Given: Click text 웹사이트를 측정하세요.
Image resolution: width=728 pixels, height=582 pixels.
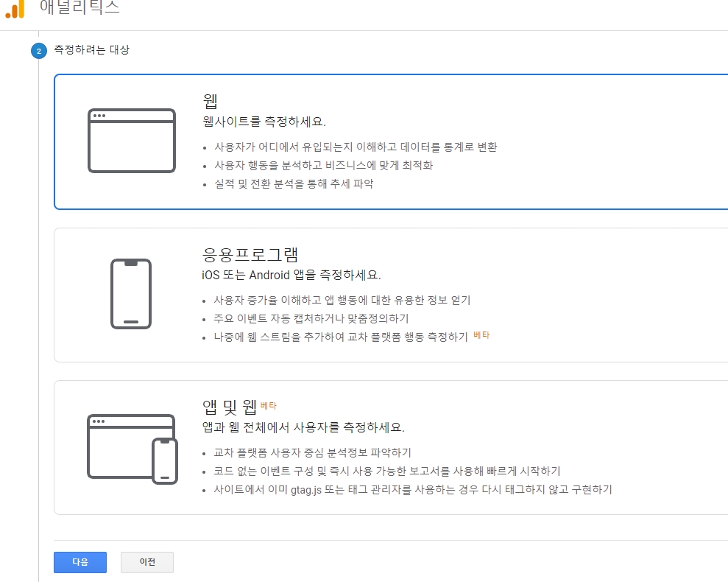Looking at the screenshot, I should (264, 122).
